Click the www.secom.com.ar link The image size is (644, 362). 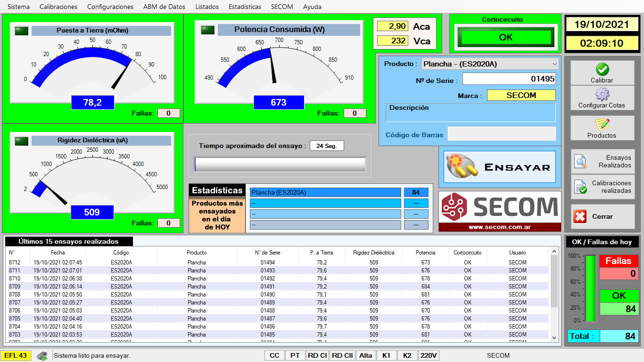500,227
